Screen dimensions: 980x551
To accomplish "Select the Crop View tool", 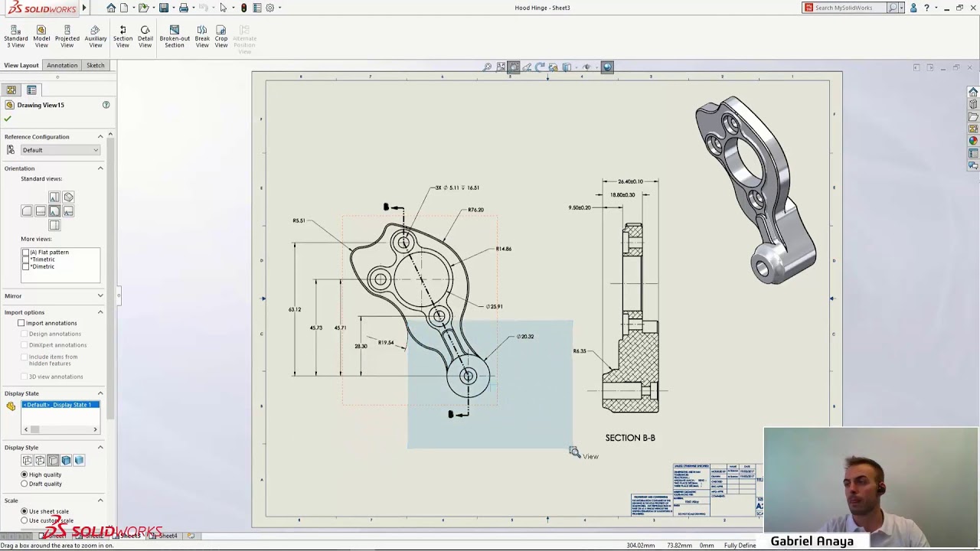I will pos(221,37).
